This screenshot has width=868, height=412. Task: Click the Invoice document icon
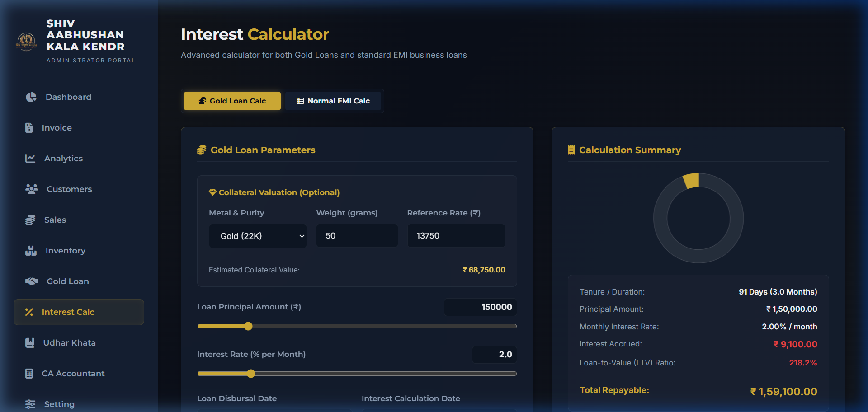[x=29, y=128]
